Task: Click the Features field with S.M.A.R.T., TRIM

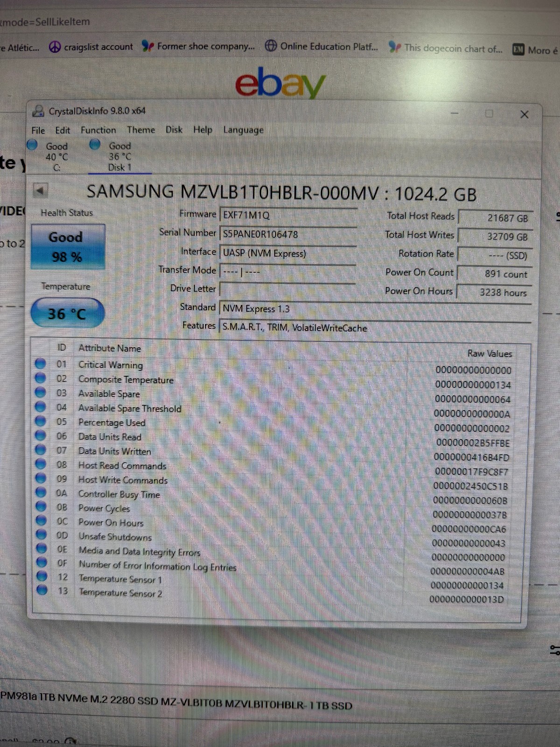Action: [x=375, y=328]
